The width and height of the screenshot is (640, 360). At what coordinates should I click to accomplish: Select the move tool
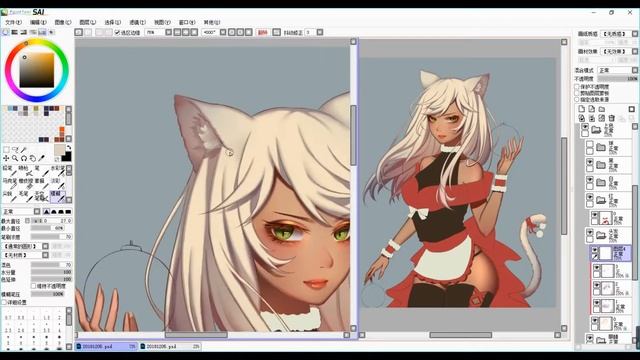6,158
